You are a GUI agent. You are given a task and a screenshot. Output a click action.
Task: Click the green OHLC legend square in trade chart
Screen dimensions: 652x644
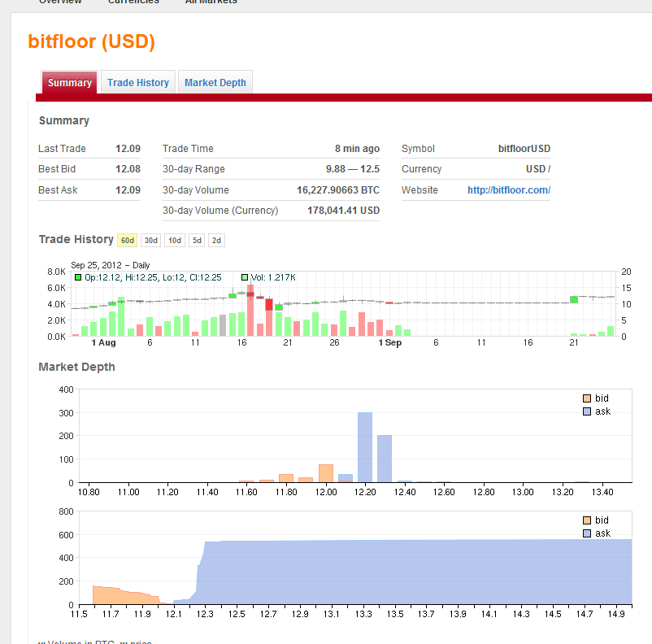(x=78, y=277)
